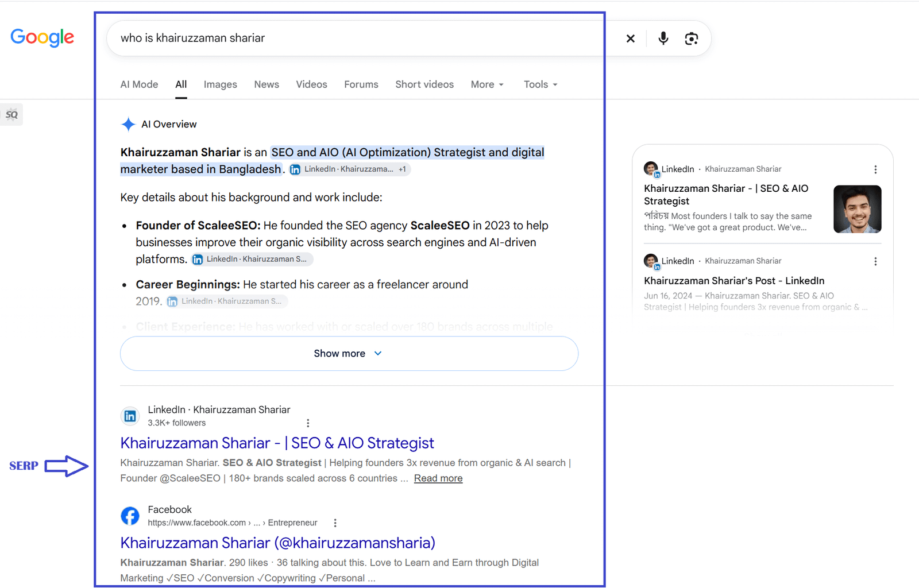Open the More search filters dropdown

coord(487,84)
